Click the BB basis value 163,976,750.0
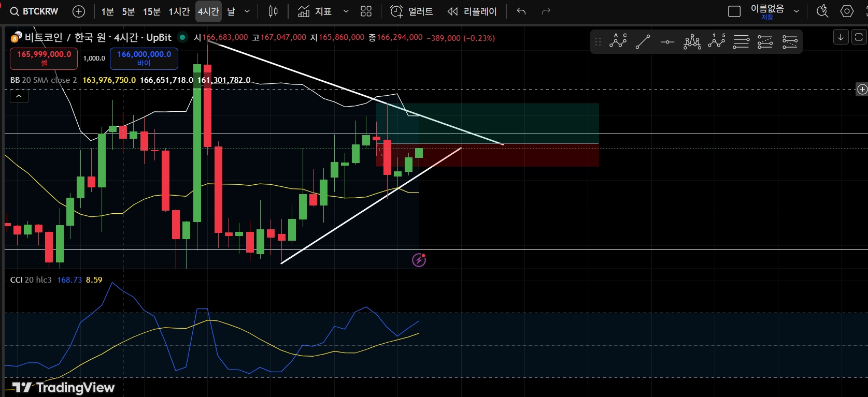Screen dimensions: 868x397 pyautogui.click(x=109, y=80)
